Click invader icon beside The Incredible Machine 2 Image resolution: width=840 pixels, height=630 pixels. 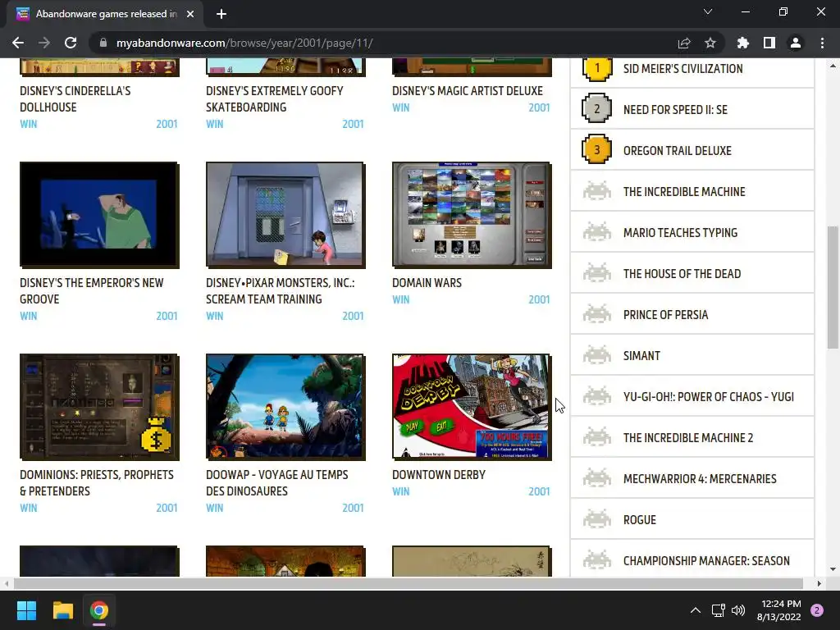pos(597,438)
